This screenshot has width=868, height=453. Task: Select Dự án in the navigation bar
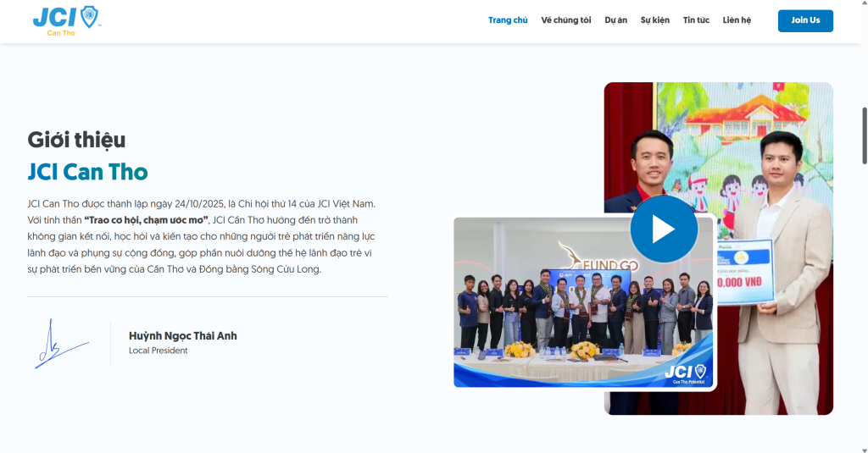[616, 20]
